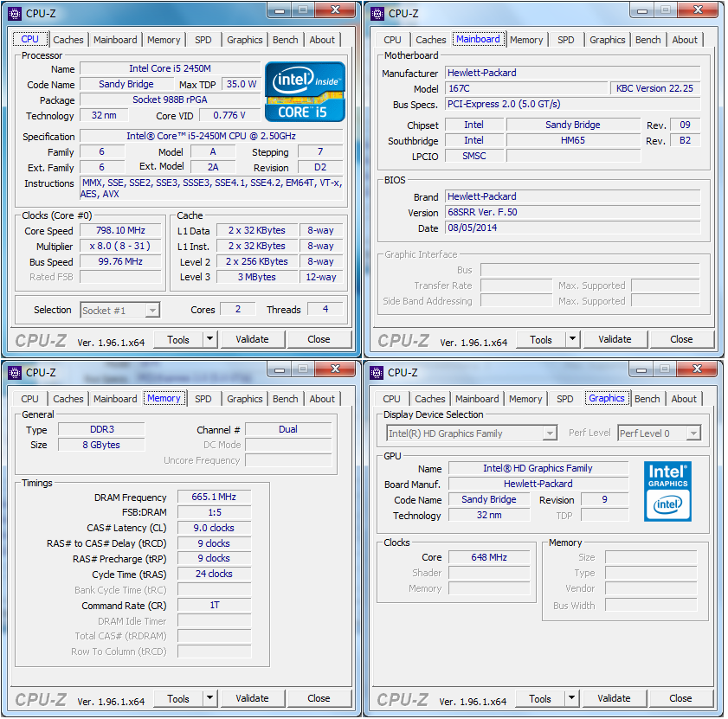Click FSB:DRAM ratio '1:5'
The image size is (728, 719).
[x=214, y=512]
